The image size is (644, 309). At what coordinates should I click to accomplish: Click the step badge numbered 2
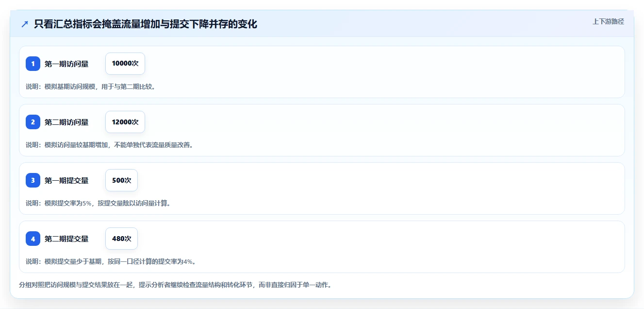pyautogui.click(x=33, y=122)
